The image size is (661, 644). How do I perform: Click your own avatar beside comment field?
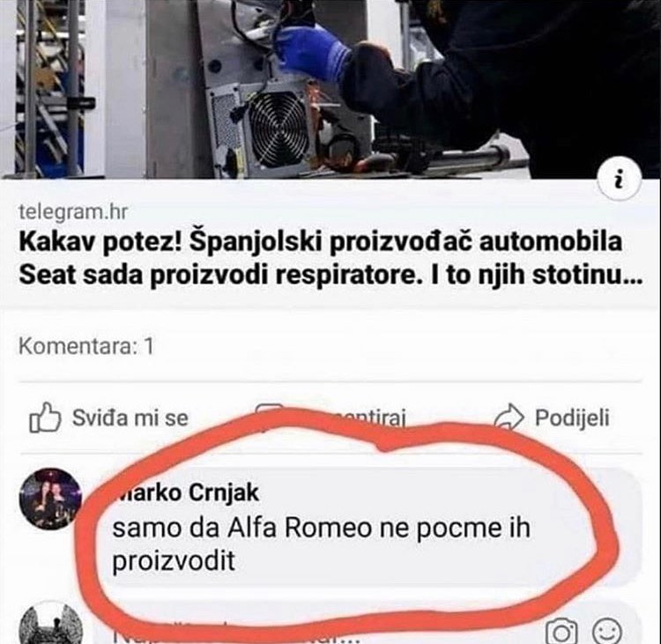(50, 624)
